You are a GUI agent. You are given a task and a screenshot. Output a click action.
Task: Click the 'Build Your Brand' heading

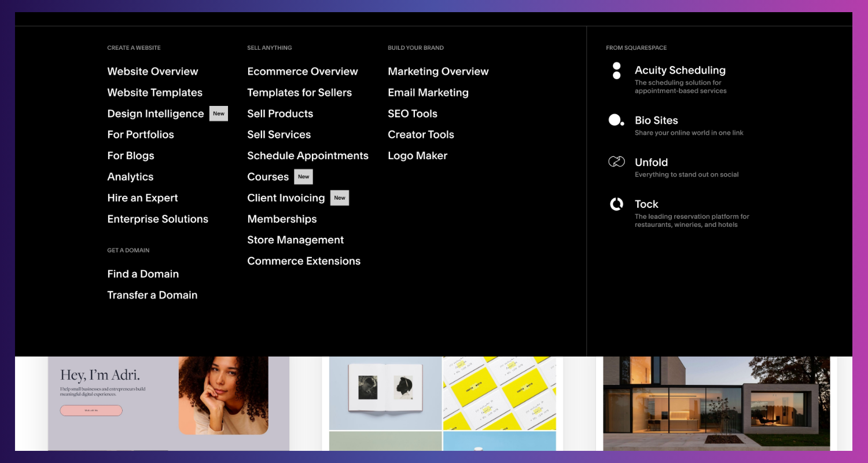point(415,47)
